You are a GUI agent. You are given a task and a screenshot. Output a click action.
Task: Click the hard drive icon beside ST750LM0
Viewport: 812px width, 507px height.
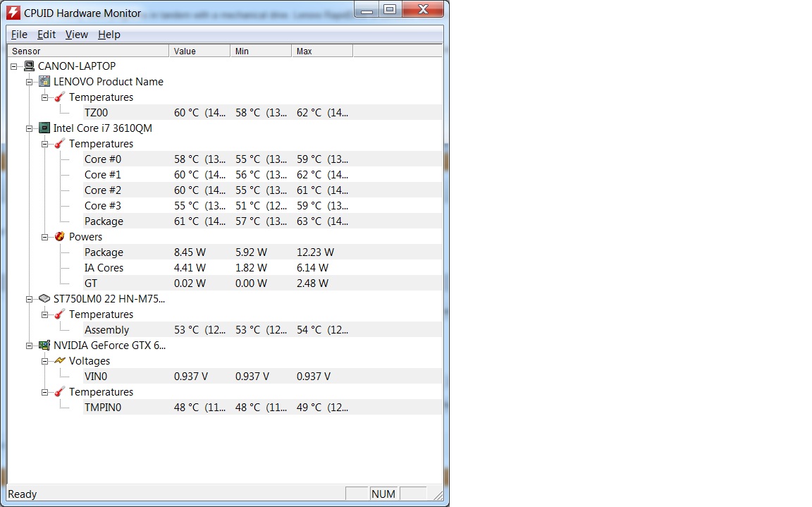coord(44,299)
